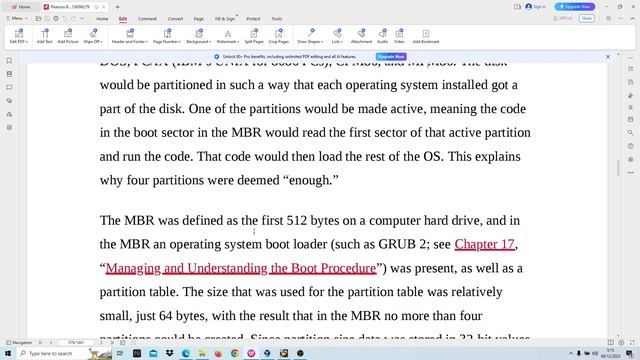Viewport: 640px width, 360px height.
Task: Open the comments panel in left sidebar
Action: point(9,87)
